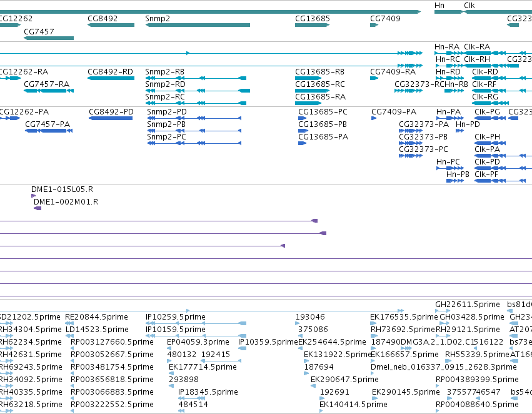Click the CG13685 gene label

click(313, 19)
